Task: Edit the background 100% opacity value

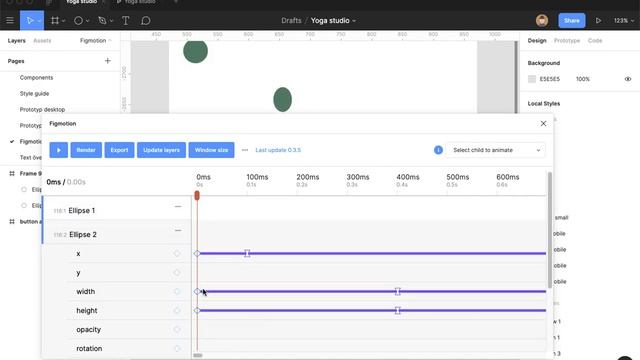Action: (x=583, y=79)
